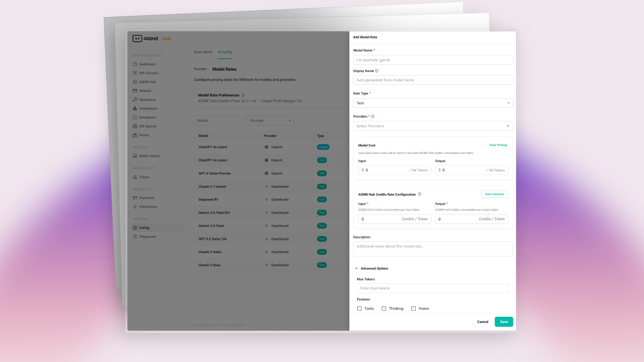Check the Thinking feature option
The image size is (644, 362).
click(384, 308)
